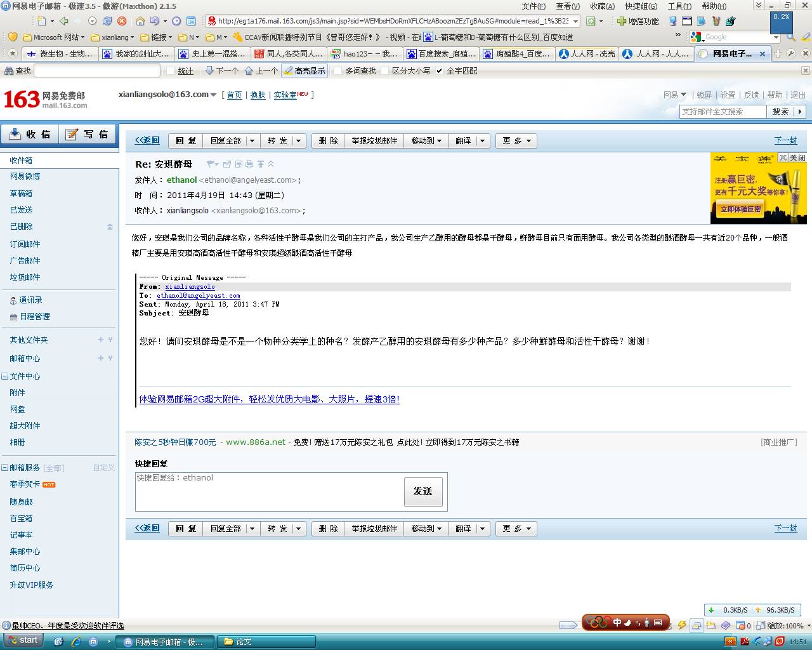Refresh the page in Maxthon toolbar
The width and height of the screenshot is (812, 650).
107,21
